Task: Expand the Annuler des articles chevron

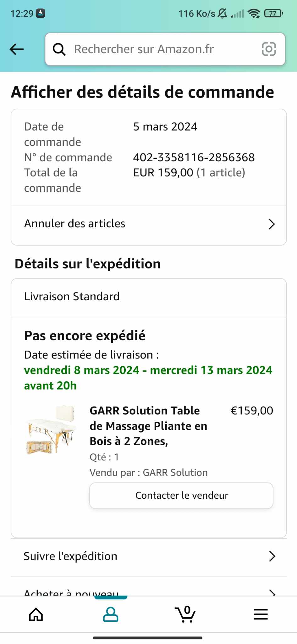Action: [x=272, y=224]
